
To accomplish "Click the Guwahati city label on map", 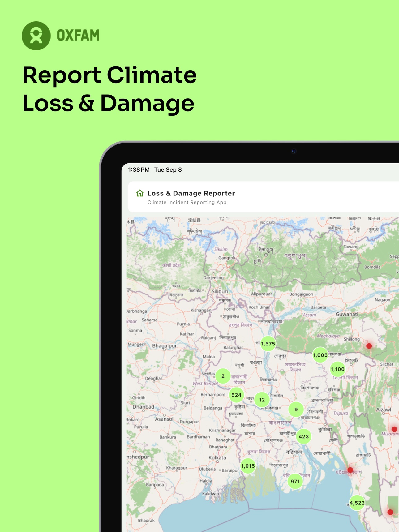I will [347, 314].
